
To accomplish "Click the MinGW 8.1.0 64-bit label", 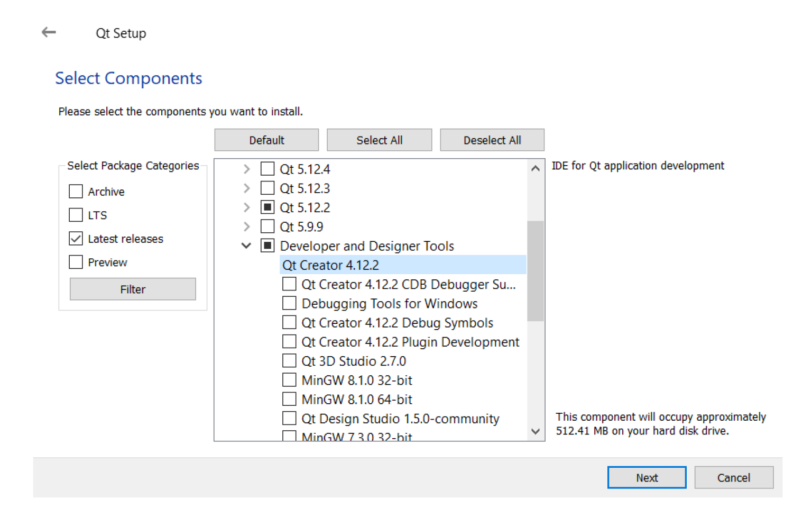I will (x=357, y=400).
